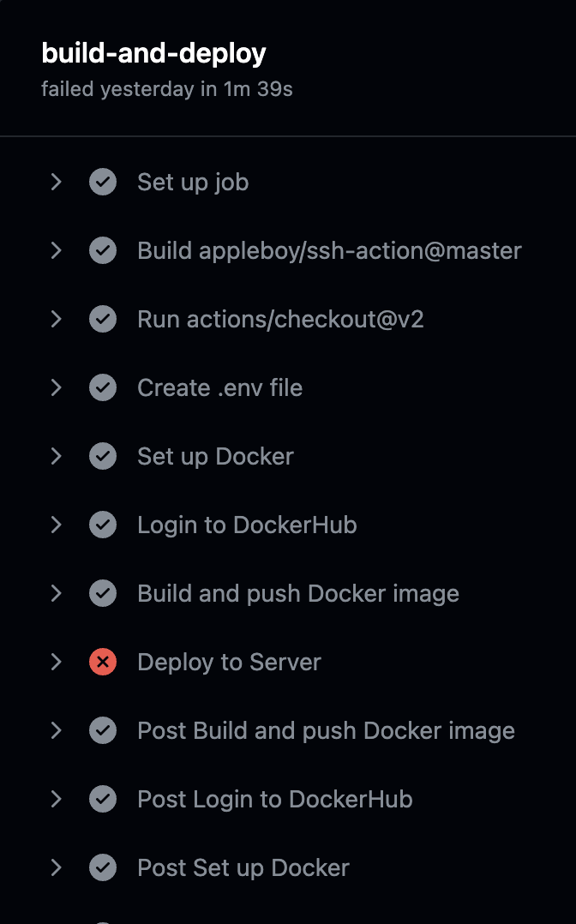This screenshot has width=576, height=924.
Task: Expand the Create .env file step arrow
Action: (x=56, y=387)
